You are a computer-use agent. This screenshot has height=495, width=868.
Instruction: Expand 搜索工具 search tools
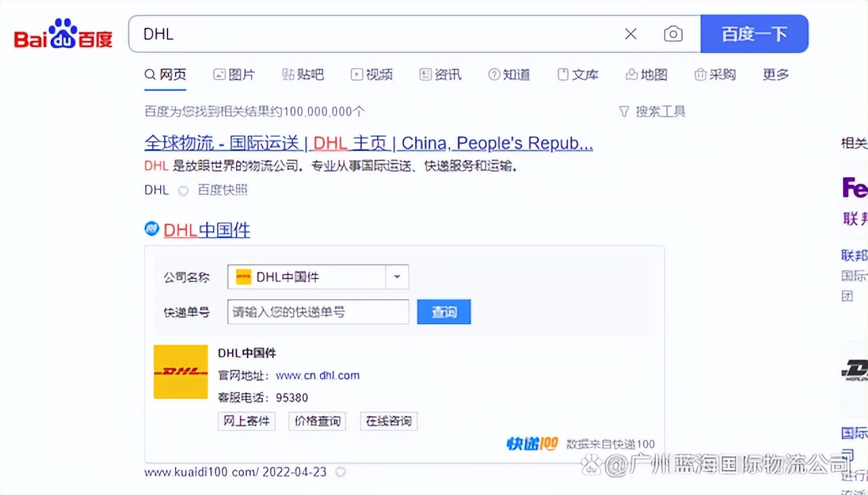[x=653, y=111]
